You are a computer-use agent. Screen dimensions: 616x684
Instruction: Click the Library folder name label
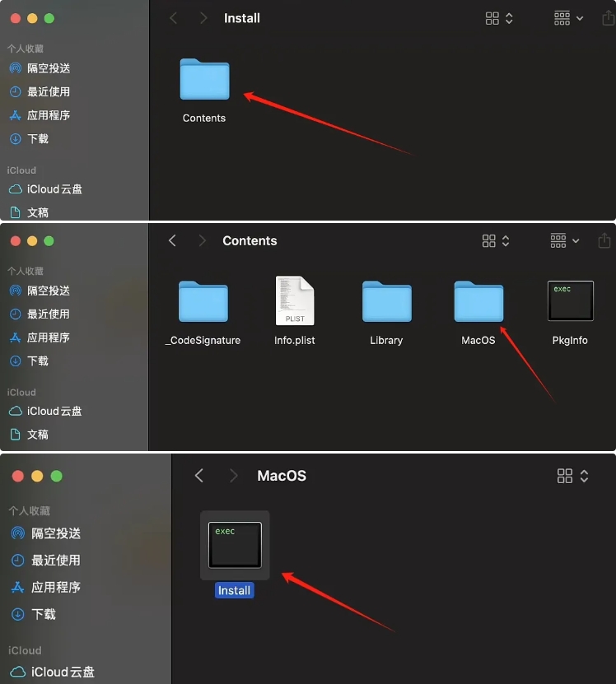coord(386,340)
